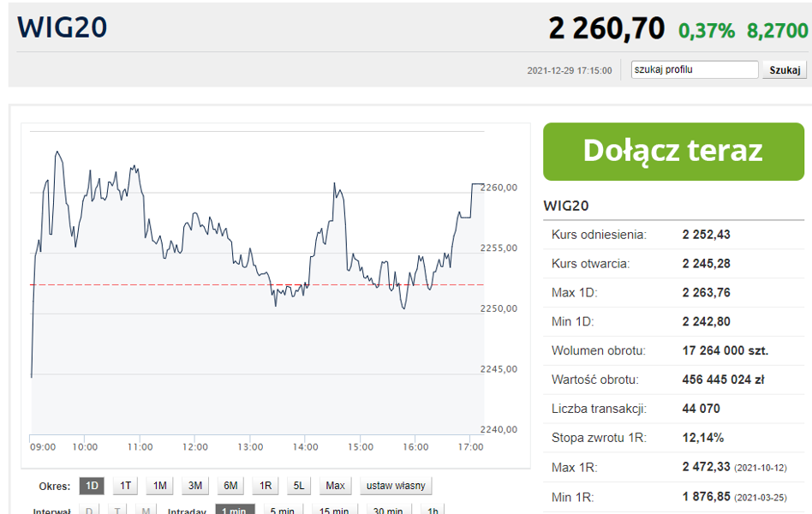Click the WIG20 heading above the stats table
The image size is (812, 514).
(566, 206)
